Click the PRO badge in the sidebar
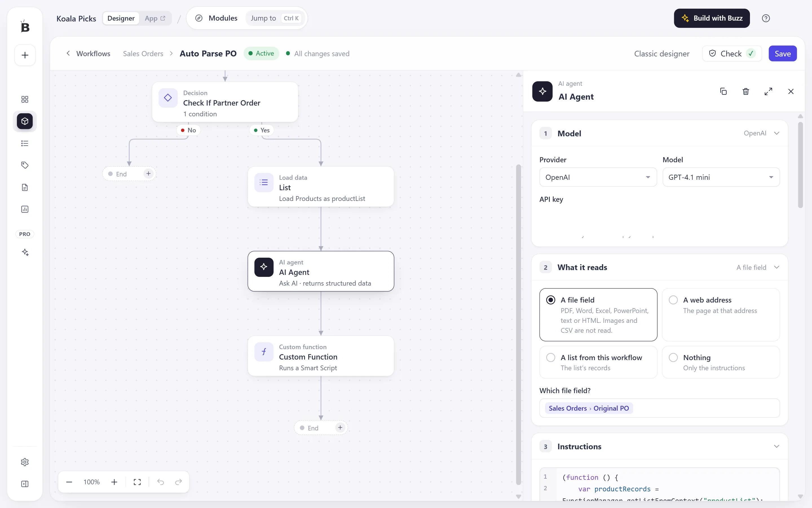 click(x=25, y=234)
